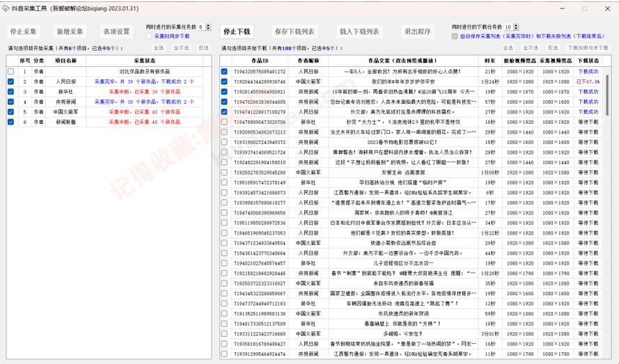Click work ID 7195105917472378149

pos(259,183)
